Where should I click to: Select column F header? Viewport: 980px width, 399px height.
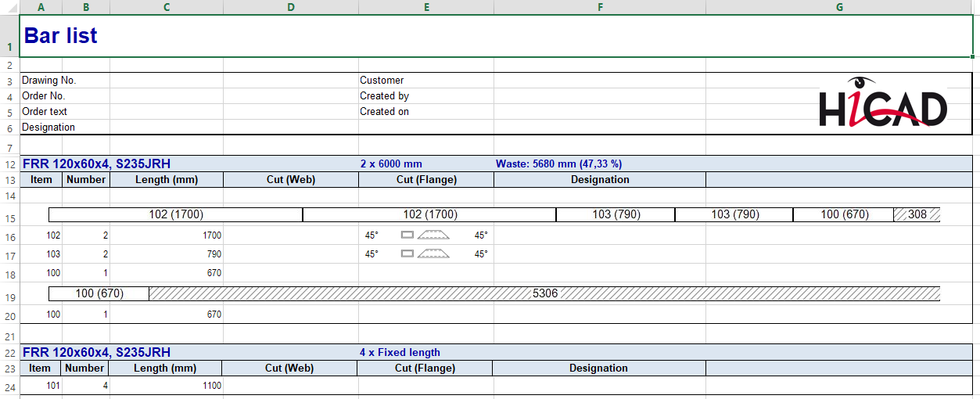pos(599,7)
